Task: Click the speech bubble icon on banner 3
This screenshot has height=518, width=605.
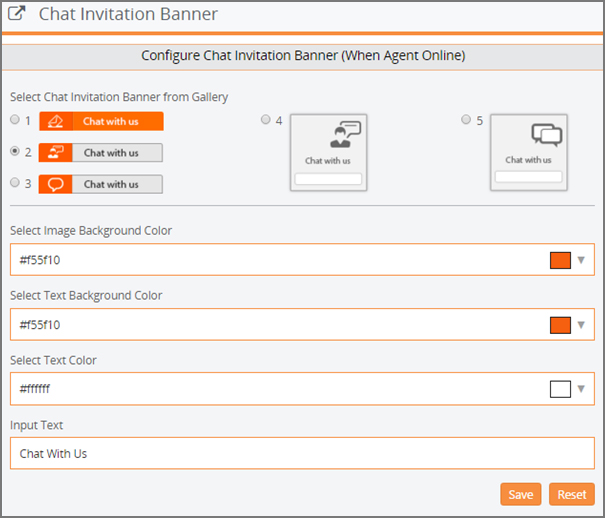Action: click(56, 184)
